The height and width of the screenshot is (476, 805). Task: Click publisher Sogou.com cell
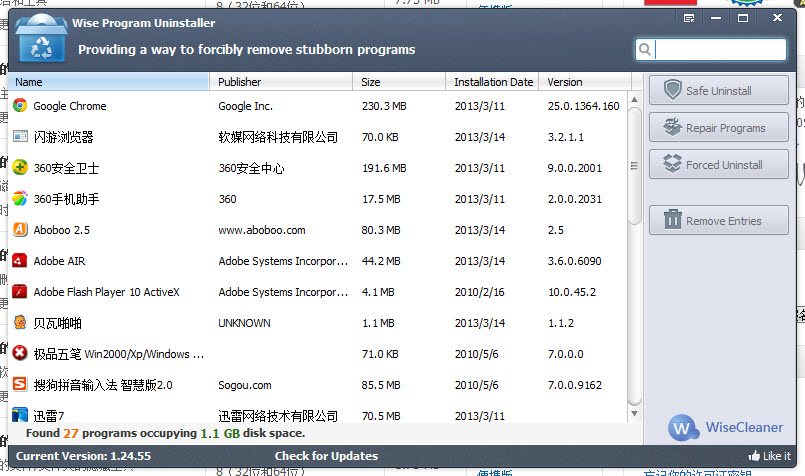tap(245, 385)
